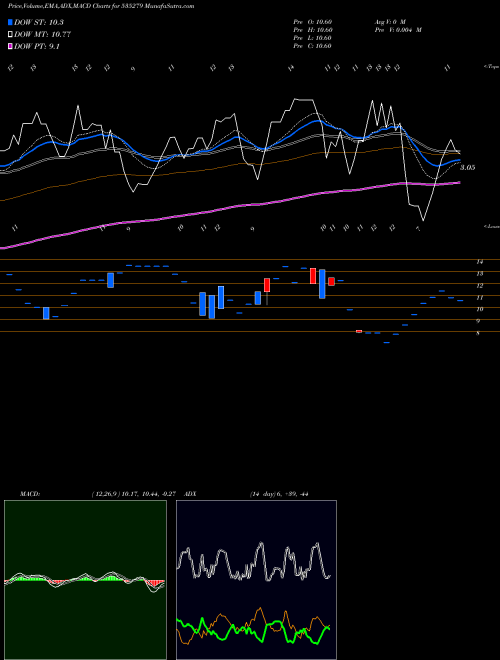This screenshot has width=500, height=660.
Task: Click the price axis label 9
Action: (x=478, y=321)
